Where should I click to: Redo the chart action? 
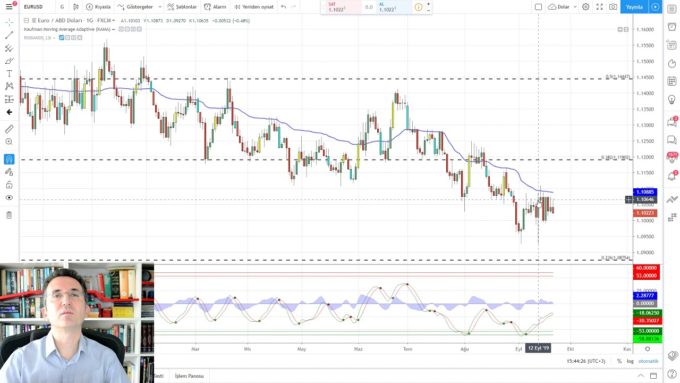click(294, 7)
